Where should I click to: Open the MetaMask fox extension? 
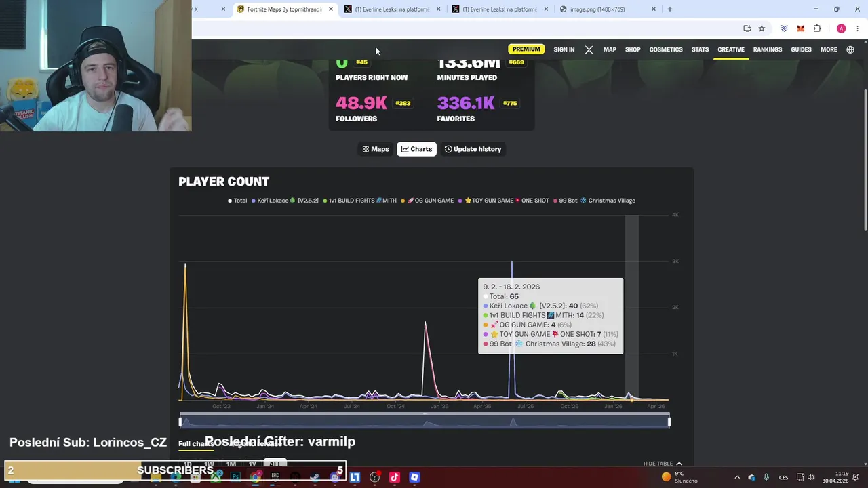coord(800,28)
